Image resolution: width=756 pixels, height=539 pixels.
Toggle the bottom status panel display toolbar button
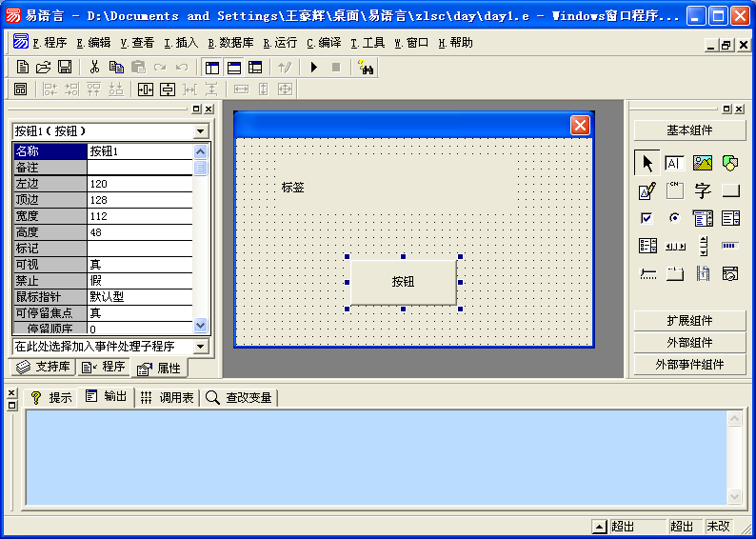[x=233, y=67]
